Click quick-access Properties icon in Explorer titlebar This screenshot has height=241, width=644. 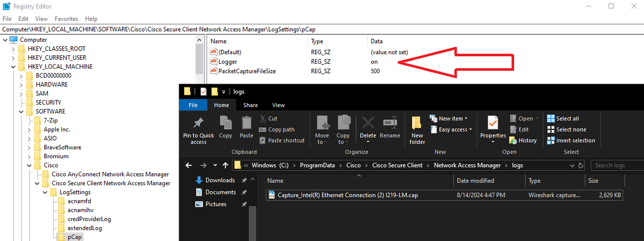pos(203,91)
